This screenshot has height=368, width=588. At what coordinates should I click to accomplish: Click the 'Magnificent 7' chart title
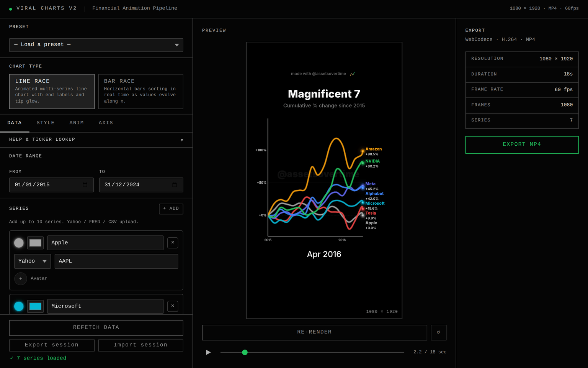[x=324, y=94]
